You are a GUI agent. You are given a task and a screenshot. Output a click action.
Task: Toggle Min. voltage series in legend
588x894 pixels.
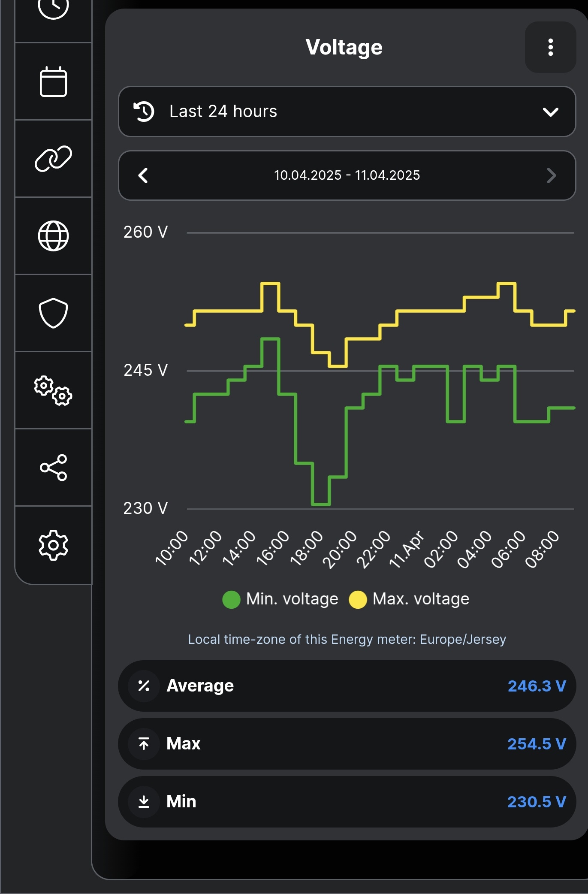tap(292, 599)
